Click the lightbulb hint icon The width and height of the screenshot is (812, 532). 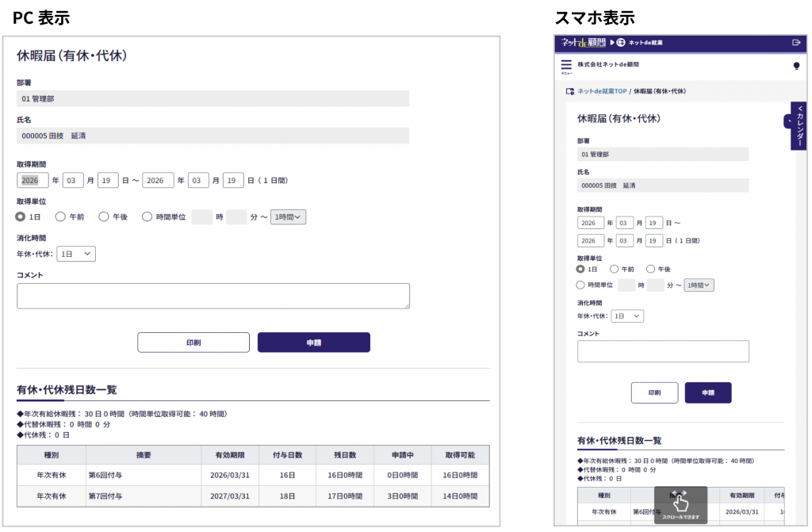pyautogui.click(x=796, y=66)
